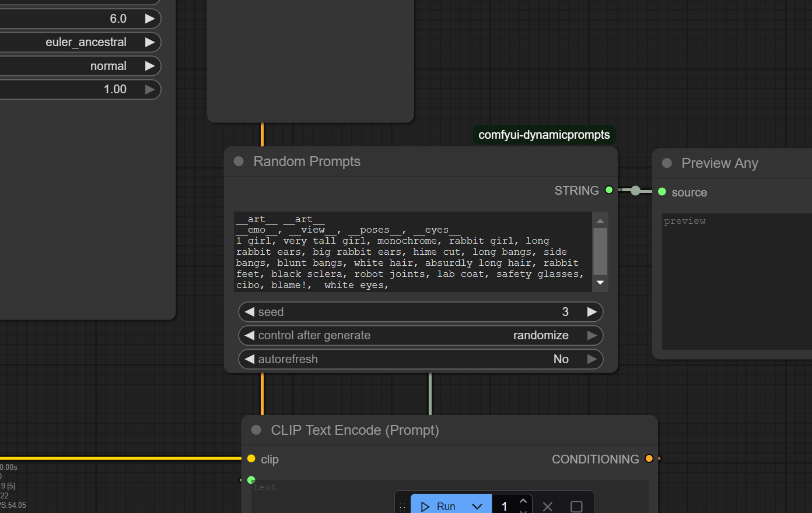
Task: Click the Run button to queue the prompt
Action: click(x=439, y=506)
